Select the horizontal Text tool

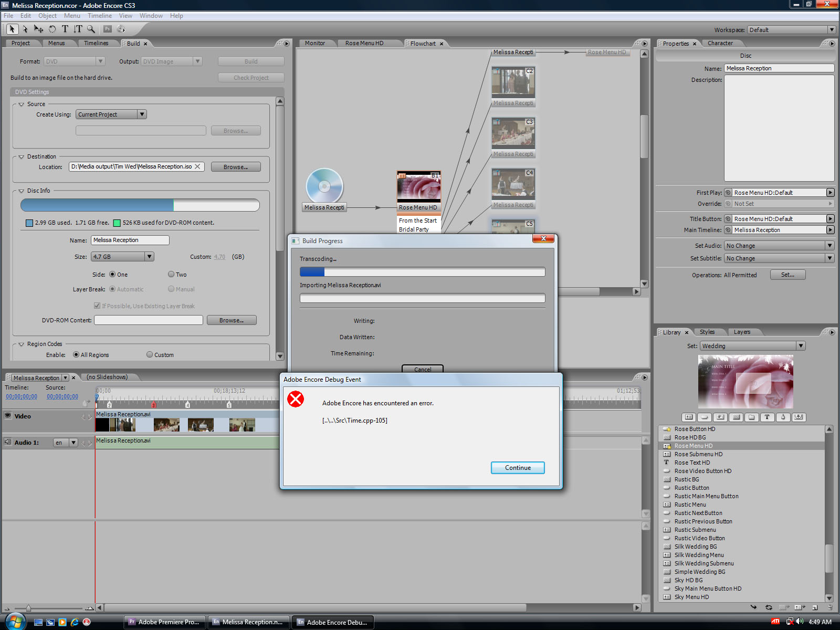65,29
